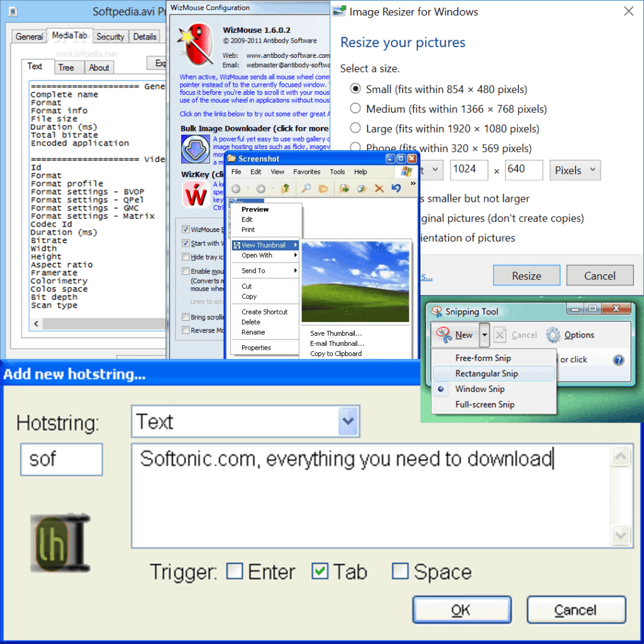Click the WizKey W icon in WizMouse window
This screenshot has width=644, height=644.
click(197, 195)
